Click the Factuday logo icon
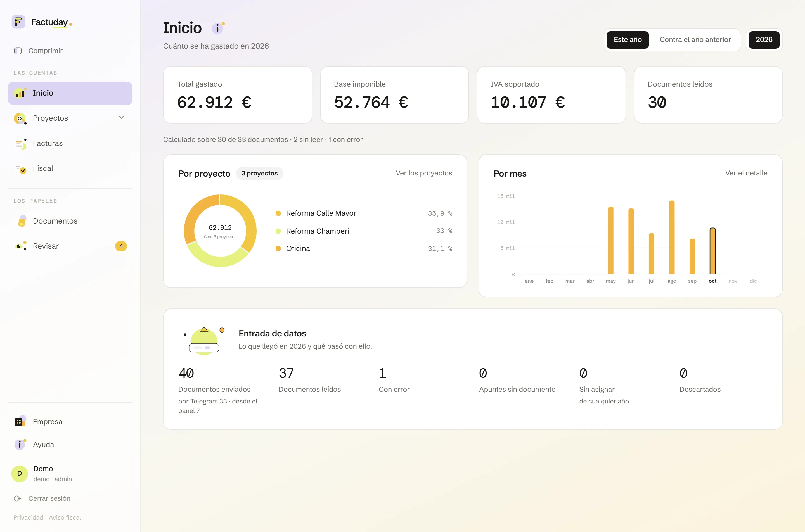Image resolution: width=805 pixels, height=532 pixels. click(18, 22)
